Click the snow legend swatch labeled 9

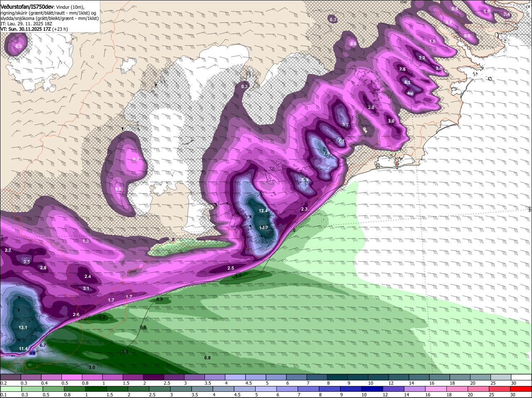[x=358, y=377]
